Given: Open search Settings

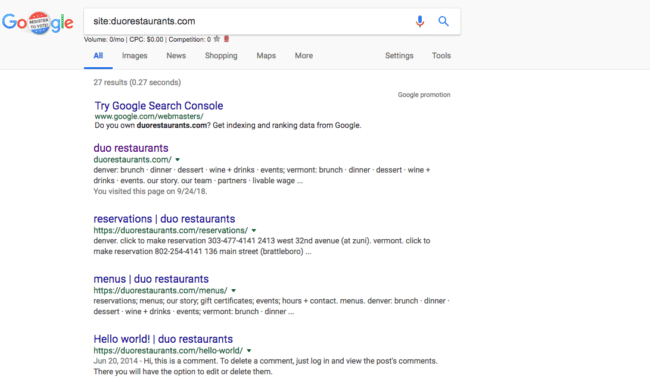Looking at the screenshot, I should [x=399, y=56].
